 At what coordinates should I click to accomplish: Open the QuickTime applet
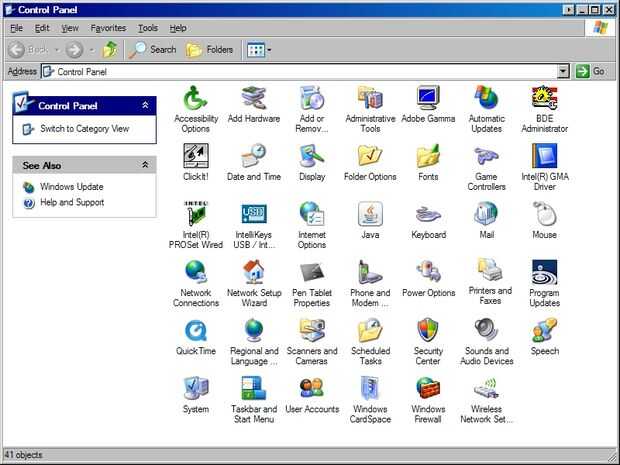click(x=196, y=331)
